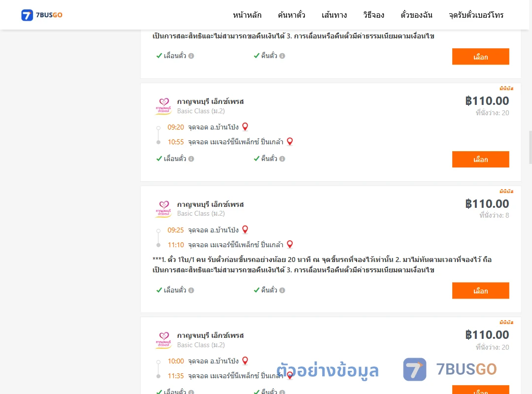This screenshot has height=394, width=532.
Task: Open จุดรับตั๋วเบอร์โทร in navigation
Action: [476, 15]
